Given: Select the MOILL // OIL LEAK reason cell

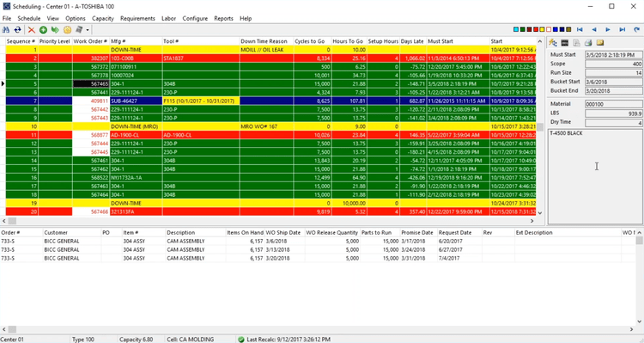Looking at the screenshot, I should point(266,50).
